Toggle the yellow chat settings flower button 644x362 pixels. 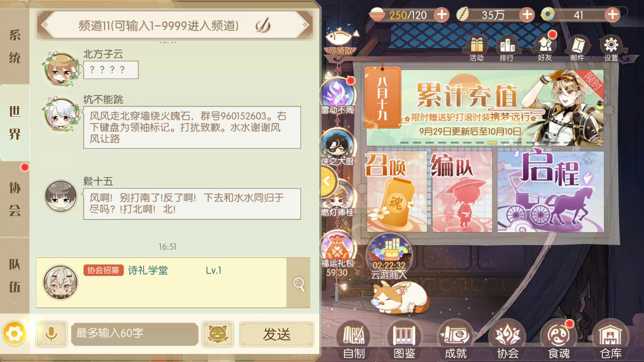[x=14, y=334]
